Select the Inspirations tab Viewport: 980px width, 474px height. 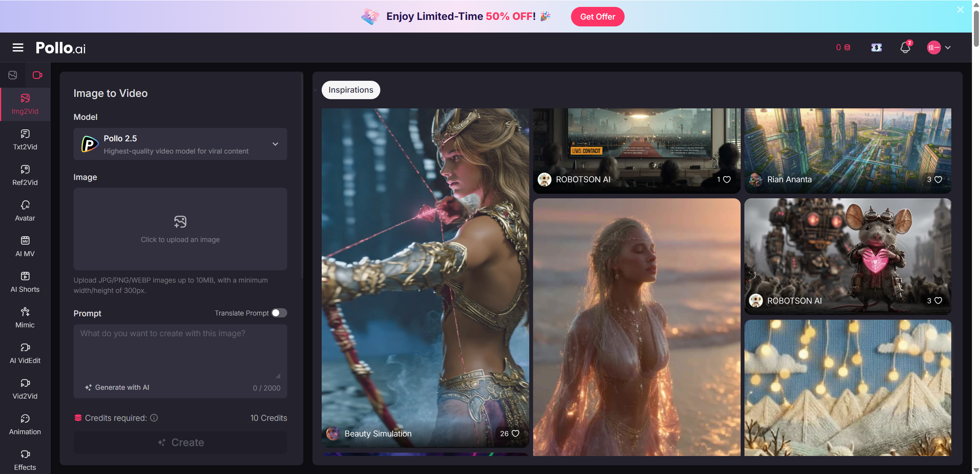pyautogui.click(x=350, y=90)
